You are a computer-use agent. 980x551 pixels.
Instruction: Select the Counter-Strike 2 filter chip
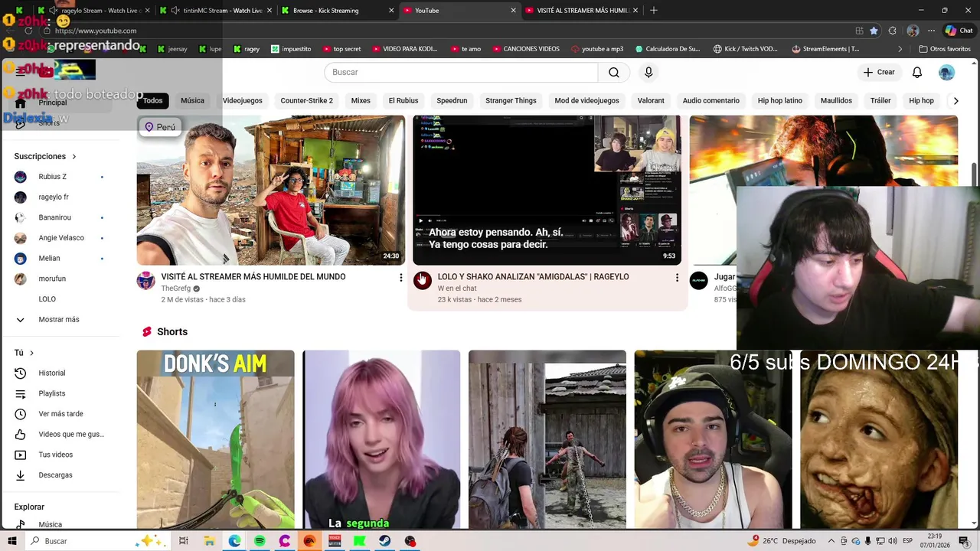point(306,100)
